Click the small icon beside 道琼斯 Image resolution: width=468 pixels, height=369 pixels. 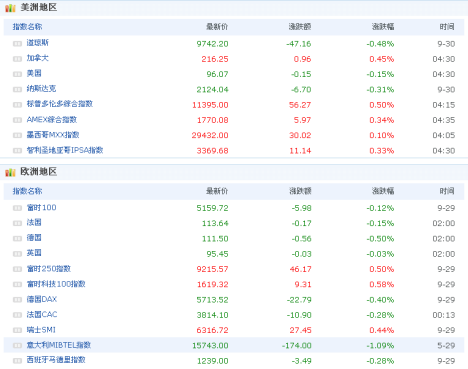(17, 44)
